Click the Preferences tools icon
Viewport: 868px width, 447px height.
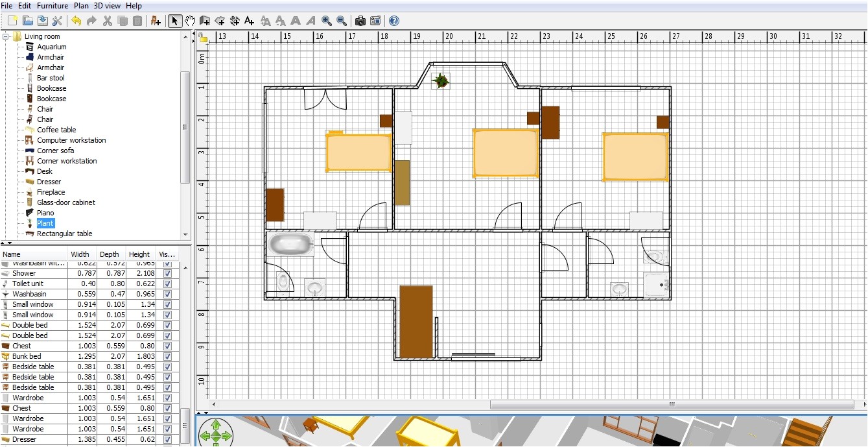[x=57, y=21]
